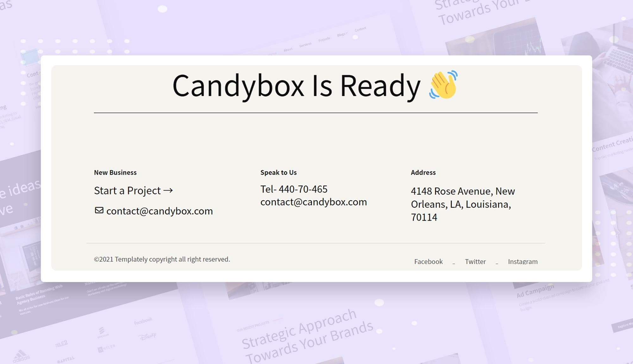Click the Projects item in background navigation
Viewport: 633px width, 364px height.
[x=323, y=39]
